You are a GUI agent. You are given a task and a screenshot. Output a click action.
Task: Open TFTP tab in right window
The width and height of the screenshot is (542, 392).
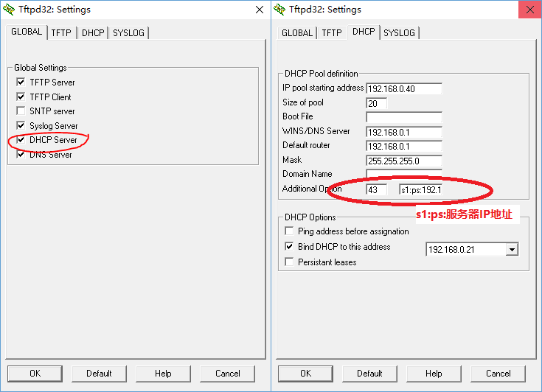click(332, 33)
